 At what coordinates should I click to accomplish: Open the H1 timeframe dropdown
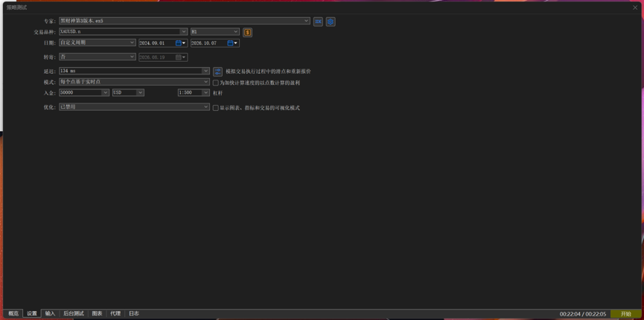215,32
